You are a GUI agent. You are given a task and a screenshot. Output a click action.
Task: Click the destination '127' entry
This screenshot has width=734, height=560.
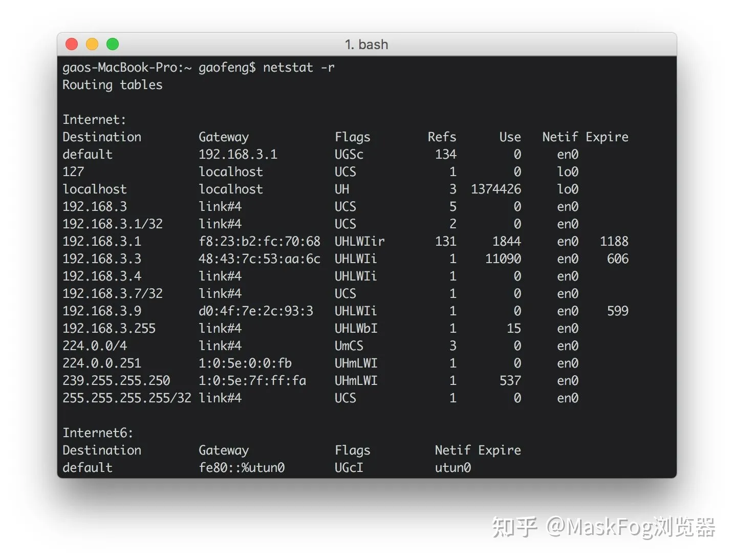pos(73,172)
